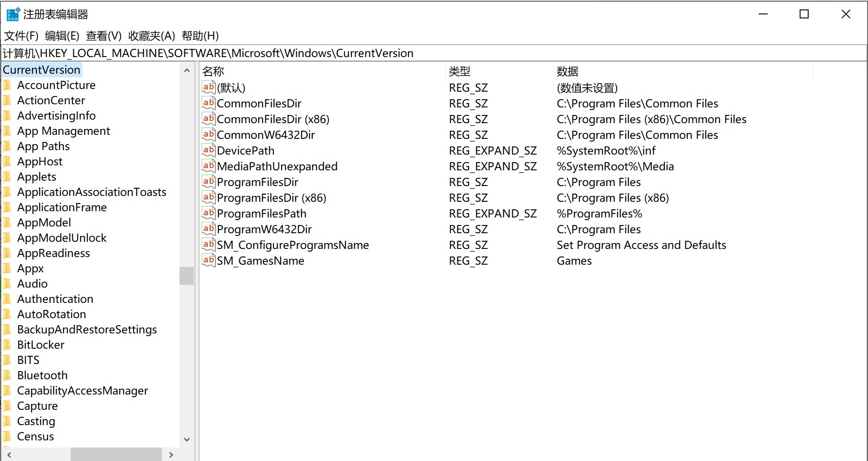Screen dimensions: 868x461
Task: Select the AppReadiness key
Action: tap(54, 253)
